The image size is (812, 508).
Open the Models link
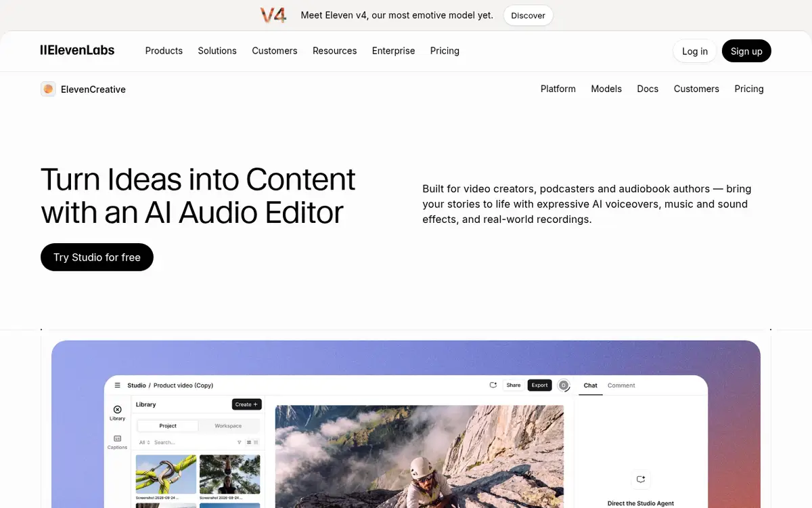pyautogui.click(x=606, y=89)
